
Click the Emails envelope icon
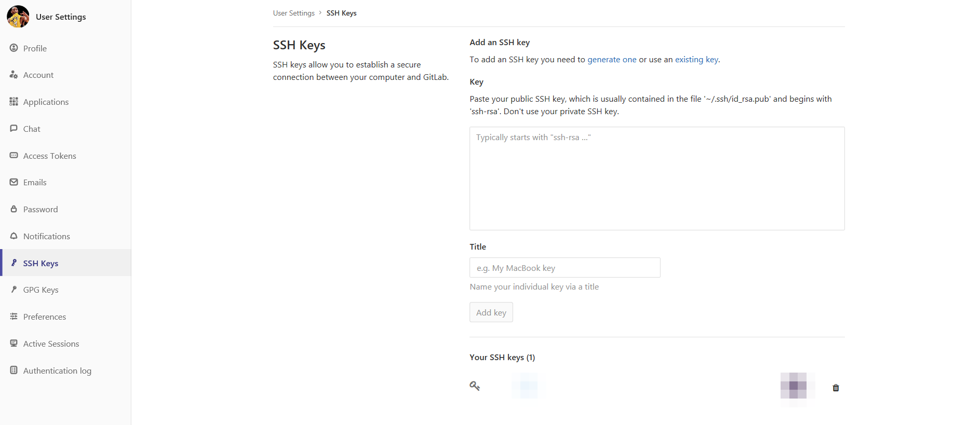tap(14, 182)
